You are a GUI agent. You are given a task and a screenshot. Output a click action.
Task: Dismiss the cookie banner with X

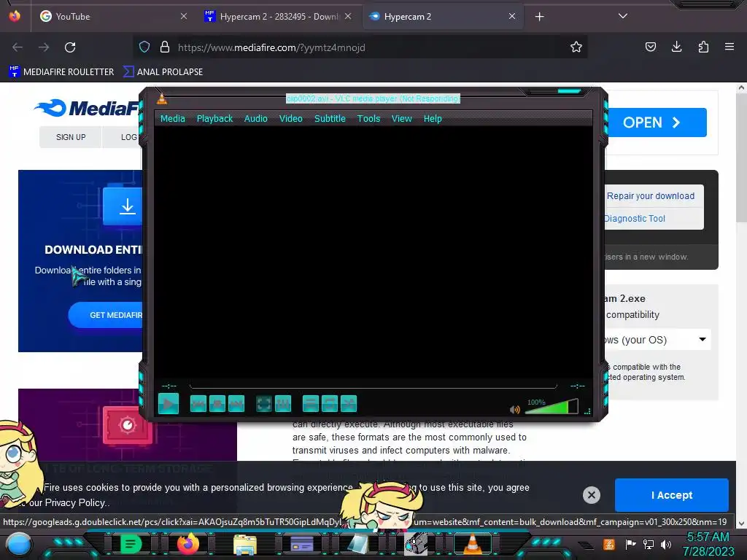click(x=591, y=495)
